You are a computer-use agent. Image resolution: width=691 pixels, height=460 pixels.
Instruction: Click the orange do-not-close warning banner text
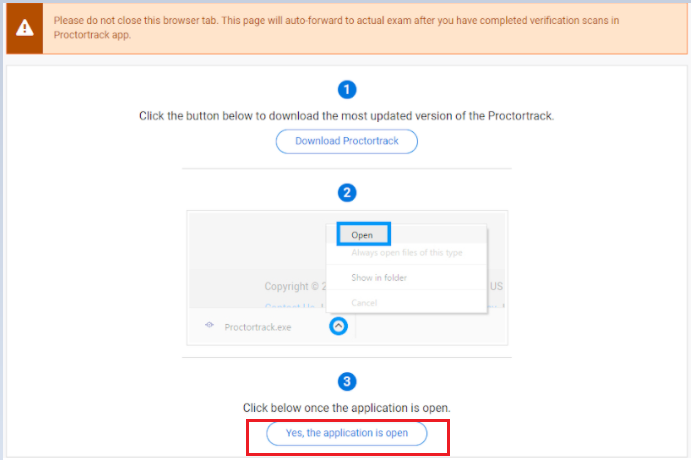[x=336, y=27]
